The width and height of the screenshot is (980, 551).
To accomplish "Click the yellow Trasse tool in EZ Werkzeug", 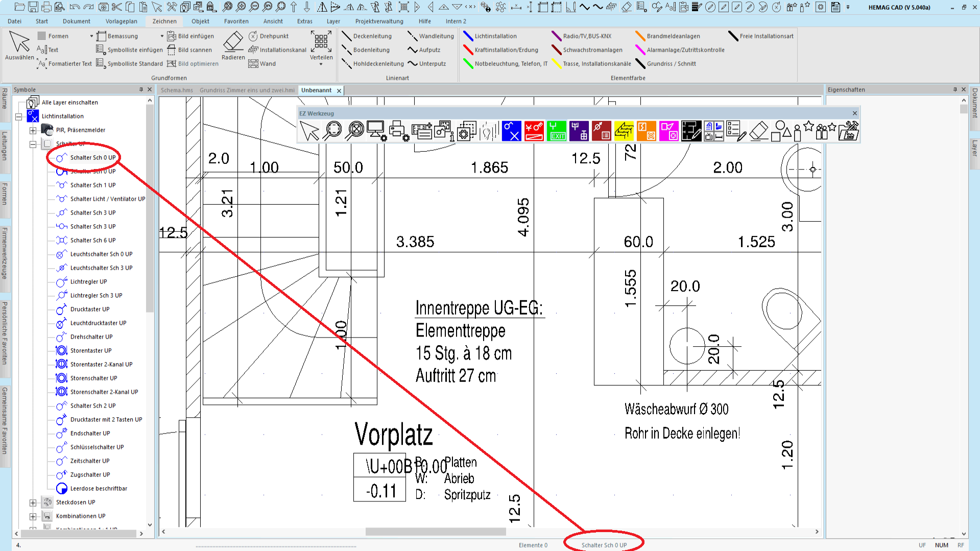I will coord(624,131).
